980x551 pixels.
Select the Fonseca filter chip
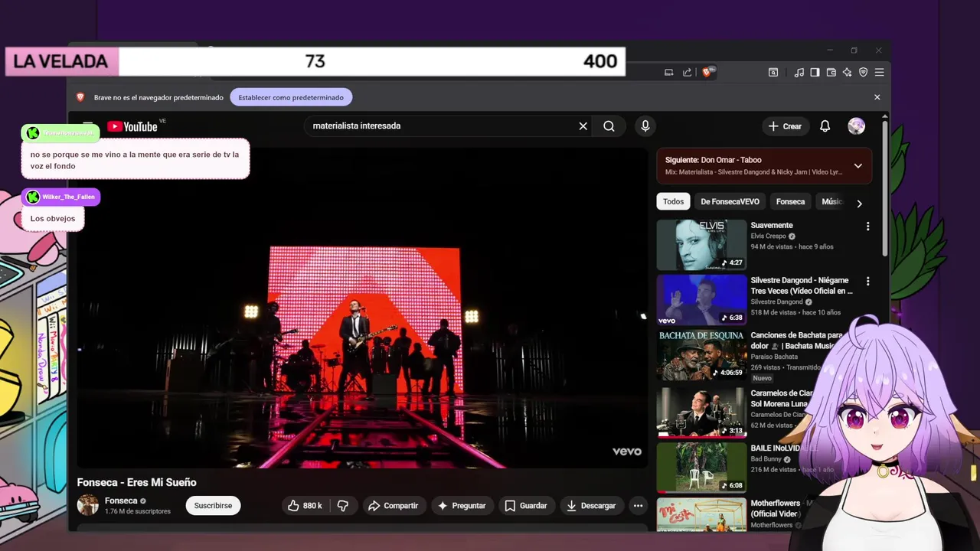coord(790,201)
